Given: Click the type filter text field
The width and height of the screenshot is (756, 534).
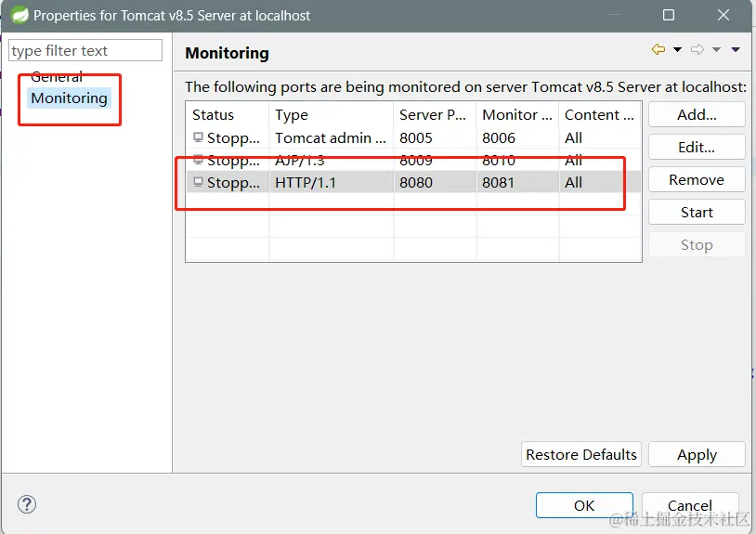Looking at the screenshot, I should click(x=85, y=50).
